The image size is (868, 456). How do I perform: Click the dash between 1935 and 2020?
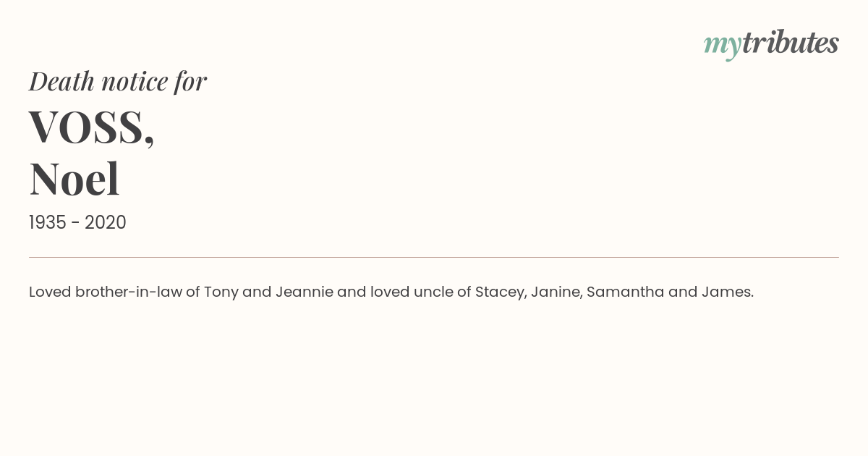[75, 224]
